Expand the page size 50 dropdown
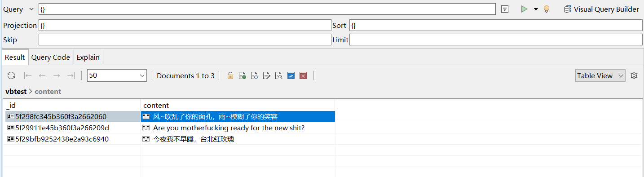Viewport: 644px width, 177px height. (117, 75)
